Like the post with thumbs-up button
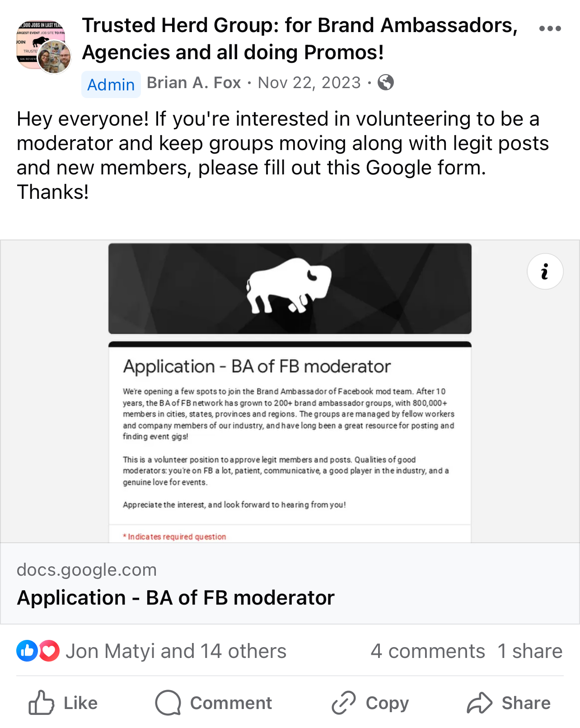580x728 pixels. 63,703
